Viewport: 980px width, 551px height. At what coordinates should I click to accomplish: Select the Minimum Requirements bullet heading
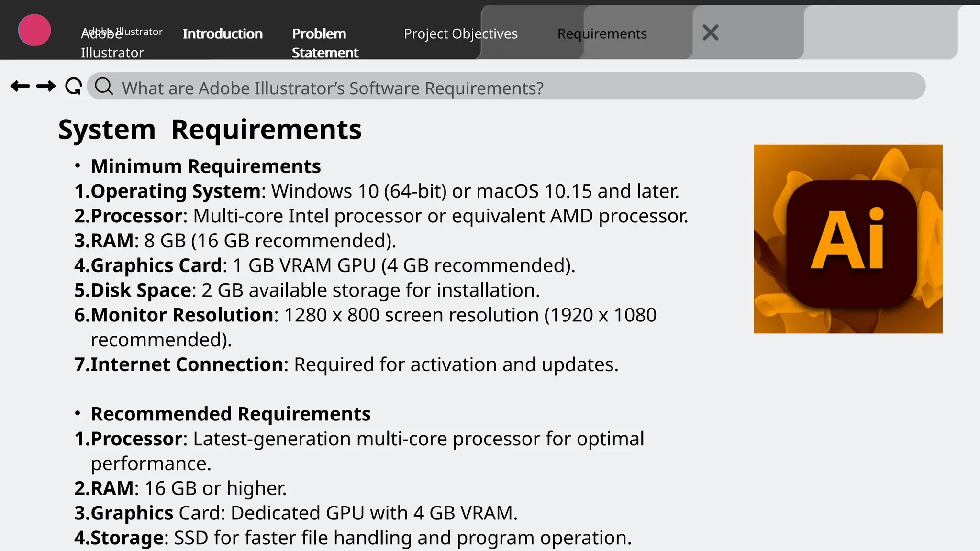pos(206,166)
